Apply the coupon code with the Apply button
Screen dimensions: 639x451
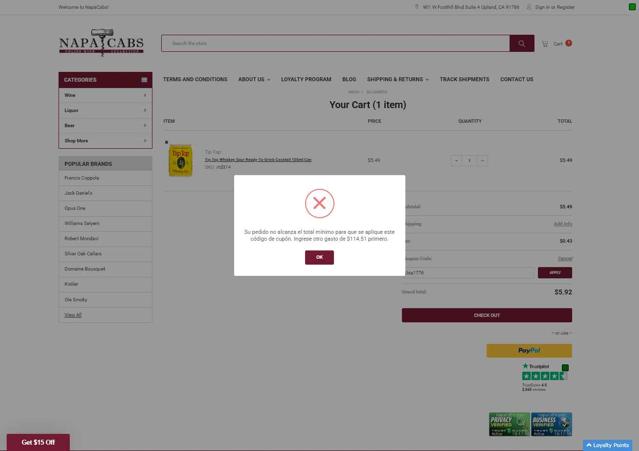click(x=555, y=273)
